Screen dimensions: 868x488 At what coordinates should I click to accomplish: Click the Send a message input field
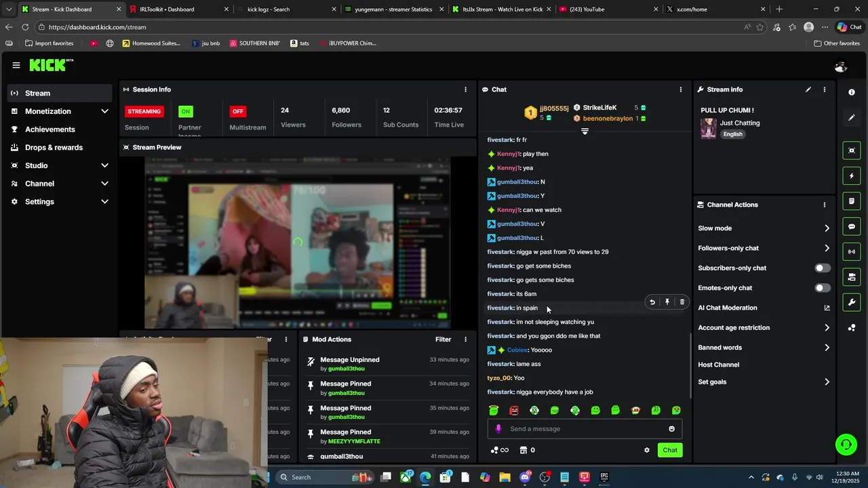point(585,429)
